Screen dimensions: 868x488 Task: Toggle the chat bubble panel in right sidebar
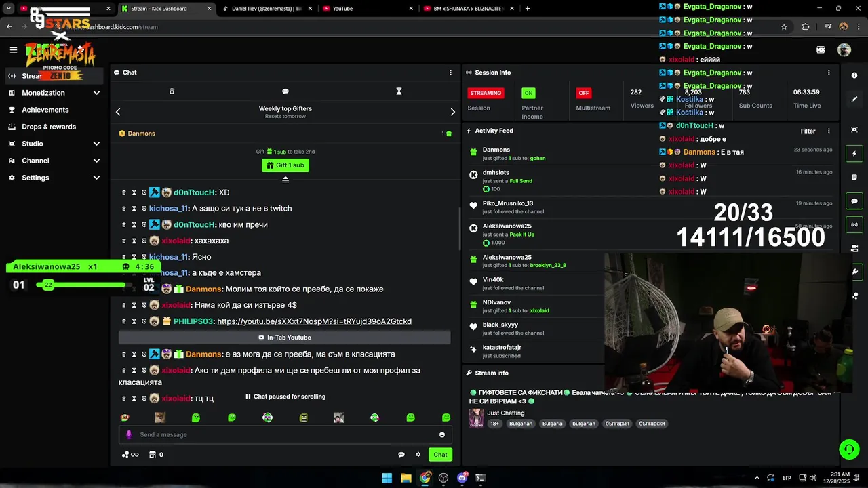(854, 201)
